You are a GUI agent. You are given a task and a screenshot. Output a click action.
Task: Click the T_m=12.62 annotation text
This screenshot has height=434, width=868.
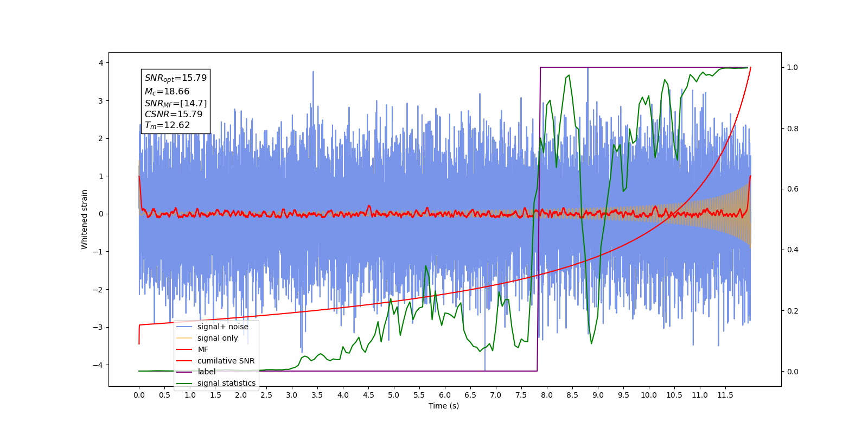click(x=167, y=125)
